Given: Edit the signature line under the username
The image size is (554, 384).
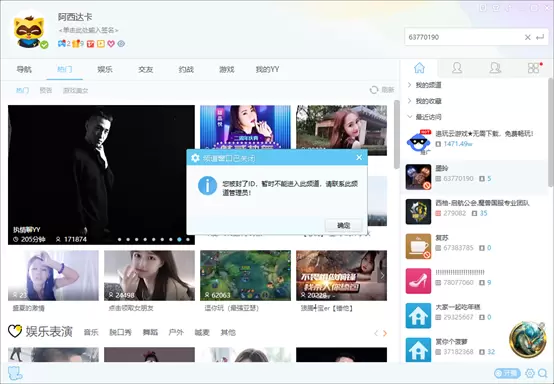Looking at the screenshot, I should point(89,30).
